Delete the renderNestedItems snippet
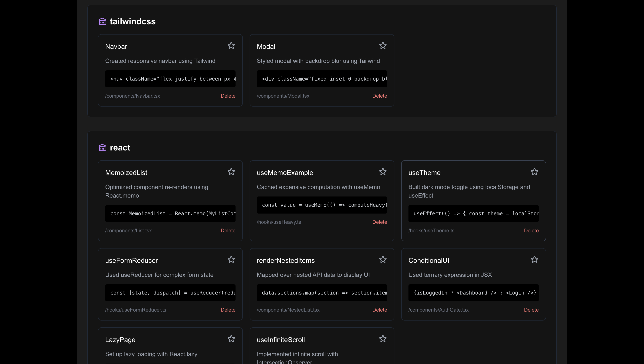This screenshot has width=644, height=364. point(379,310)
